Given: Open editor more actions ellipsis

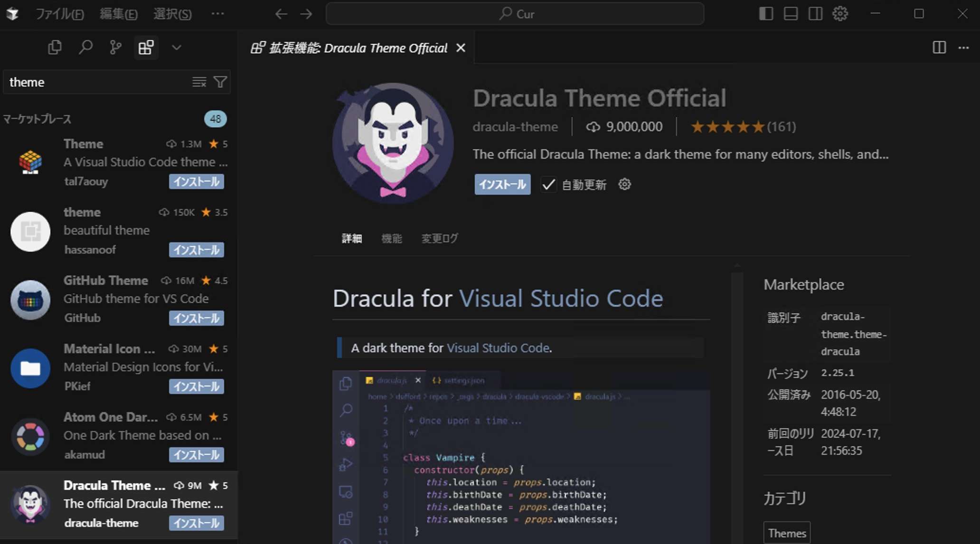Looking at the screenshot, I should point(963,47).
